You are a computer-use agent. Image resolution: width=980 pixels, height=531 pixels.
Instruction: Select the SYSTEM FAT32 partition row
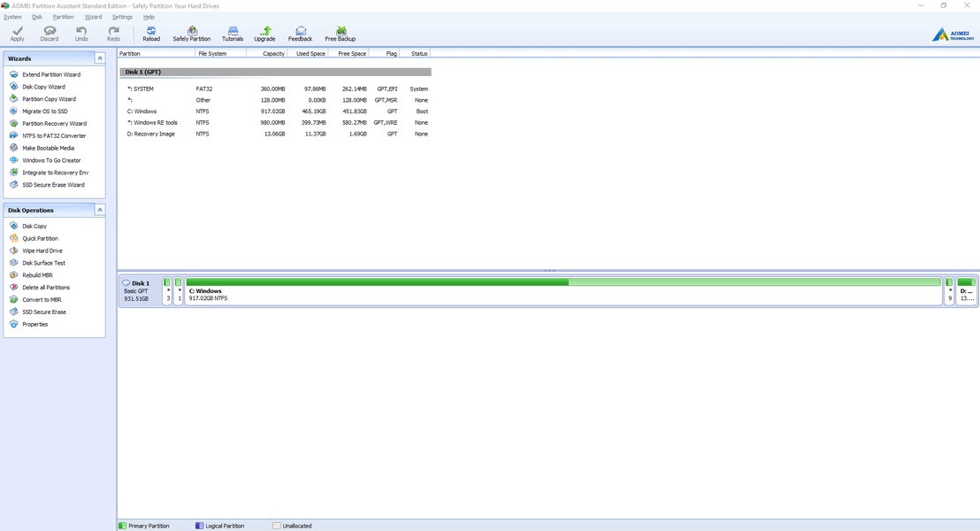click(276, 88)
